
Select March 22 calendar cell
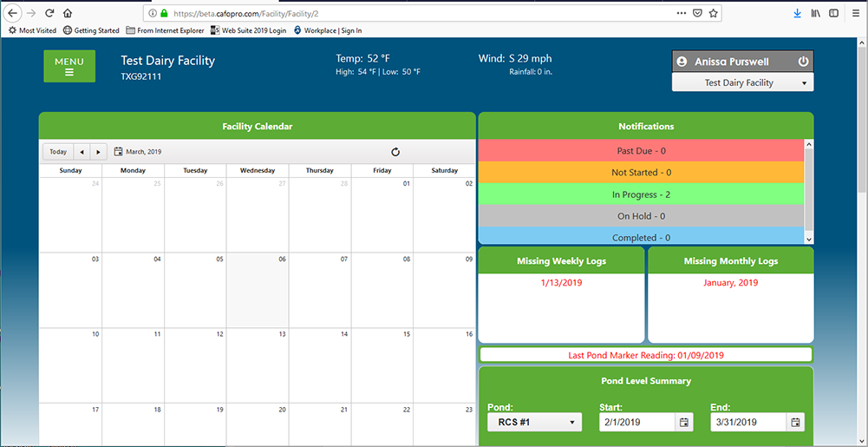coord(382,424)
